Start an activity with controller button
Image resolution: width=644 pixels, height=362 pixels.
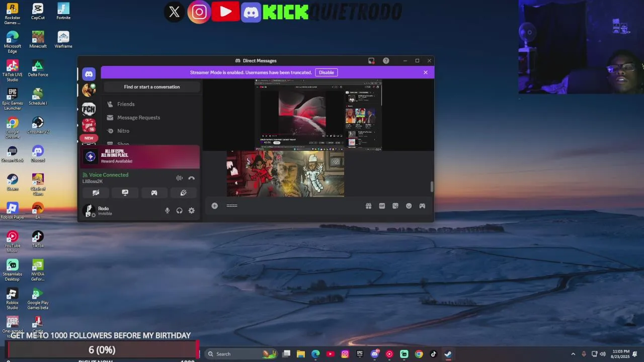coord(154,193)
